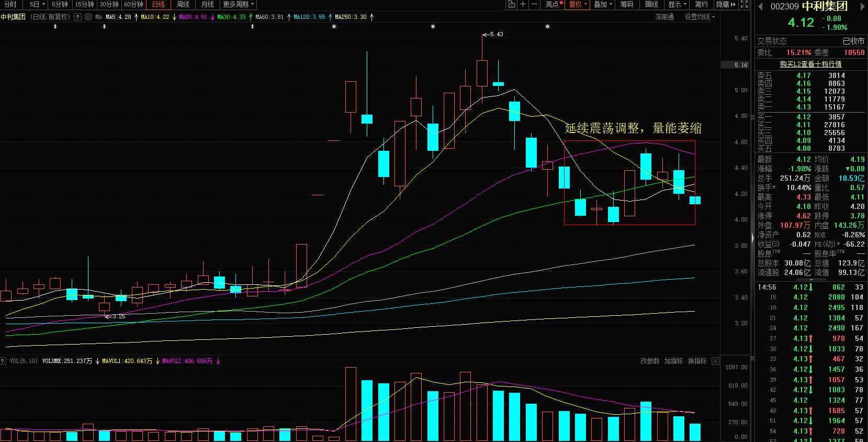Image resolution: width=868 pixels, height=442 pixels.
Task: Zoom in chart with plus icon
Action: [523, 4]
